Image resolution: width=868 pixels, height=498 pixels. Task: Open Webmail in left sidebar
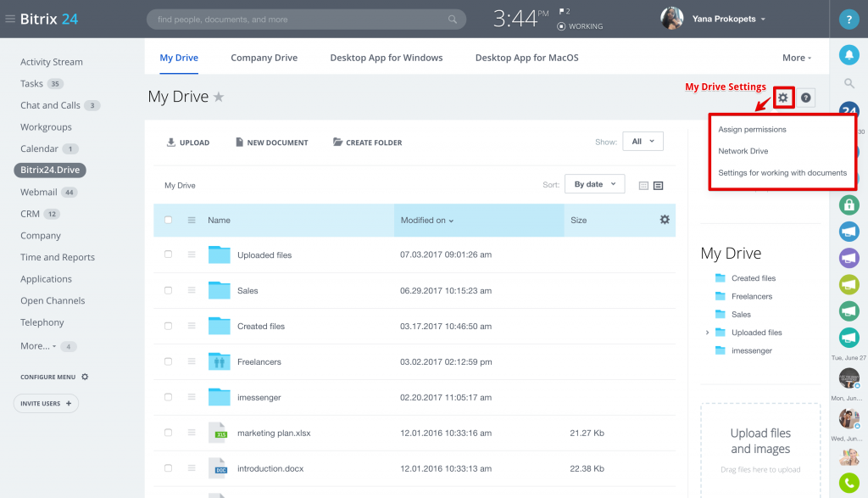click(x=39, y=193)
